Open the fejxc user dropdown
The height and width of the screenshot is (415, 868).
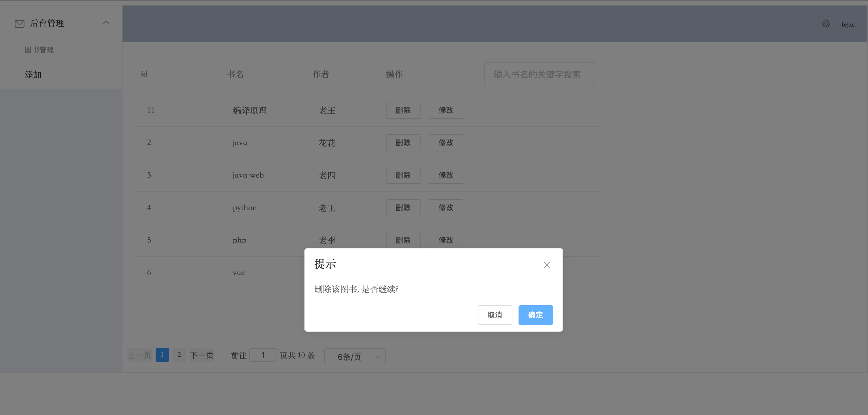pos(848,24)
